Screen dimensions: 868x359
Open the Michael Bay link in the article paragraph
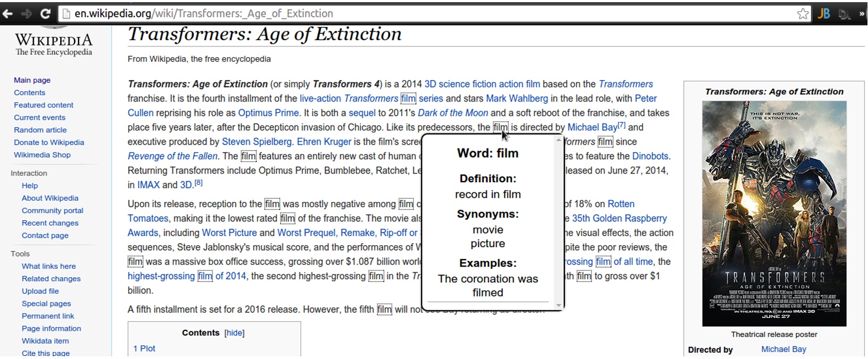coord(592,128)
